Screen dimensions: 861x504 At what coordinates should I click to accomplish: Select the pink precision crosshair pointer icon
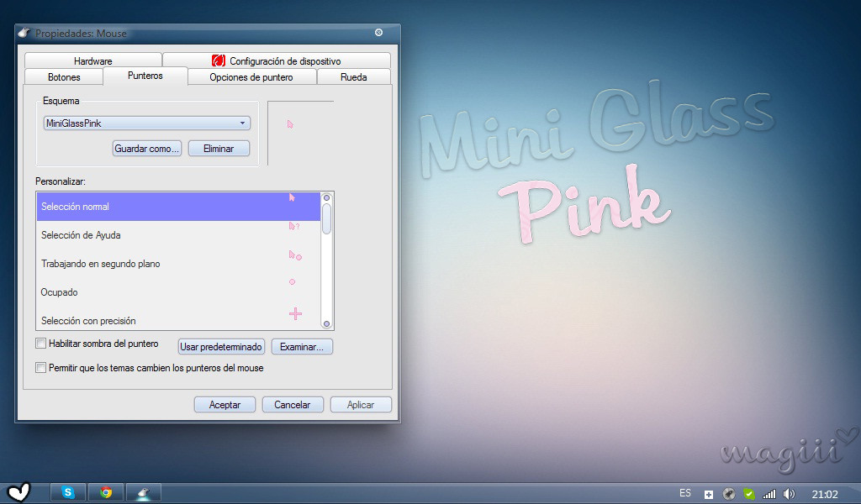coord(295,313)
